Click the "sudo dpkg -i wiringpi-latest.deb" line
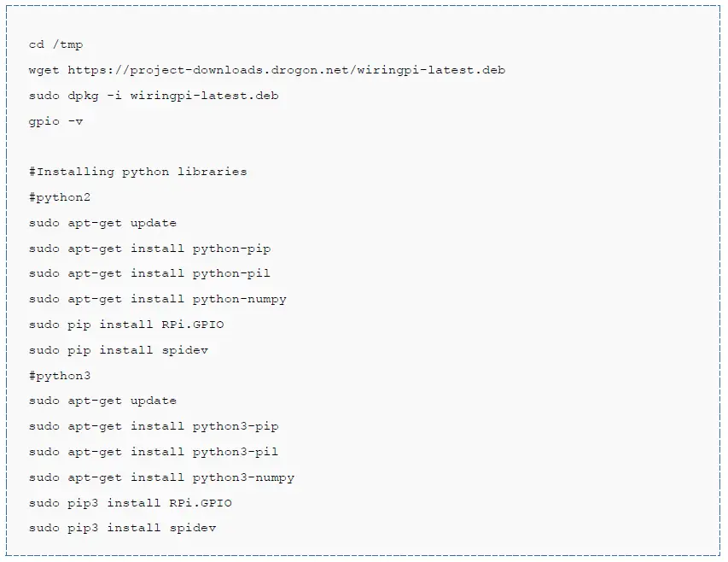728x562 pixels. tap(154, 96)
